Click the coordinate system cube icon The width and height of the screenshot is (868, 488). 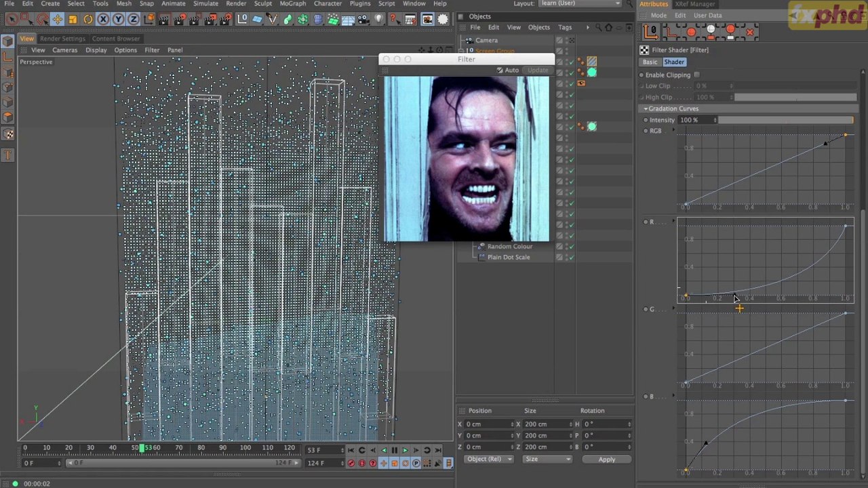pos(149,19)
